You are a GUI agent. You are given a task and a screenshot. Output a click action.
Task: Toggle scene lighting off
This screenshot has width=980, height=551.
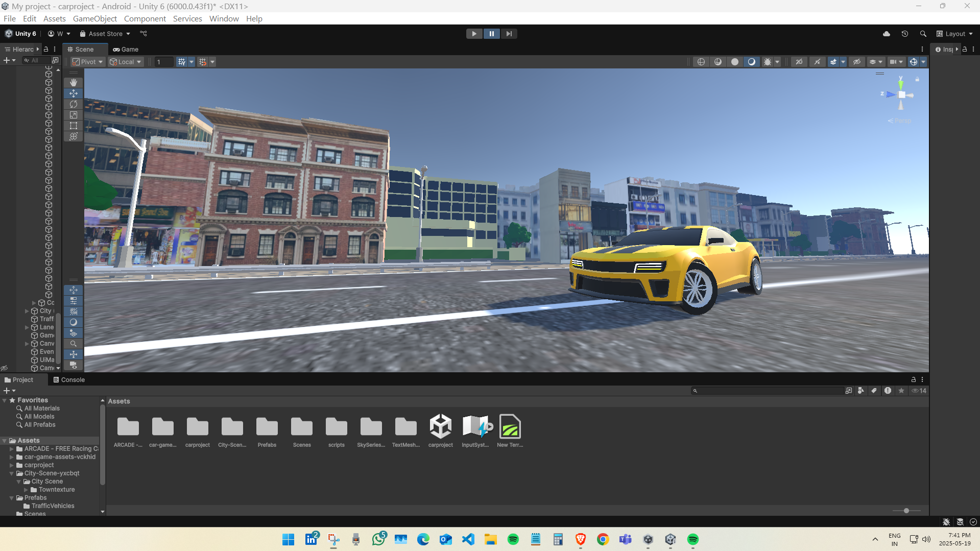(818, 62)
